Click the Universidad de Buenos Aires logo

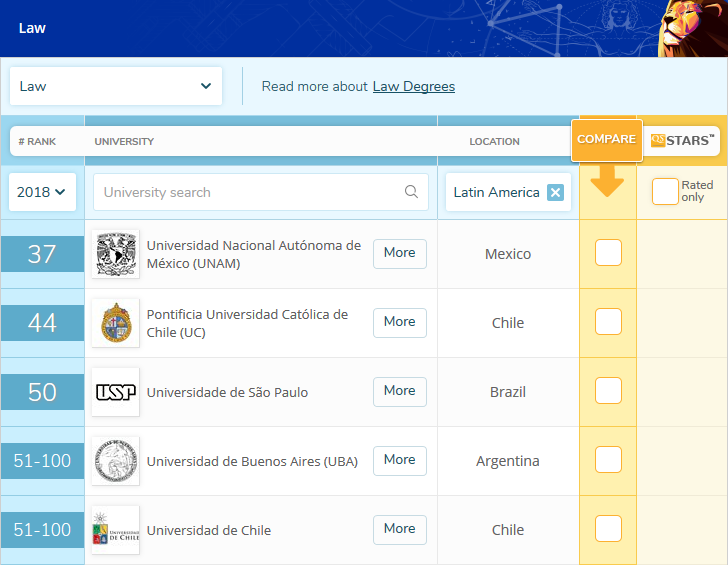pos(116,461)
